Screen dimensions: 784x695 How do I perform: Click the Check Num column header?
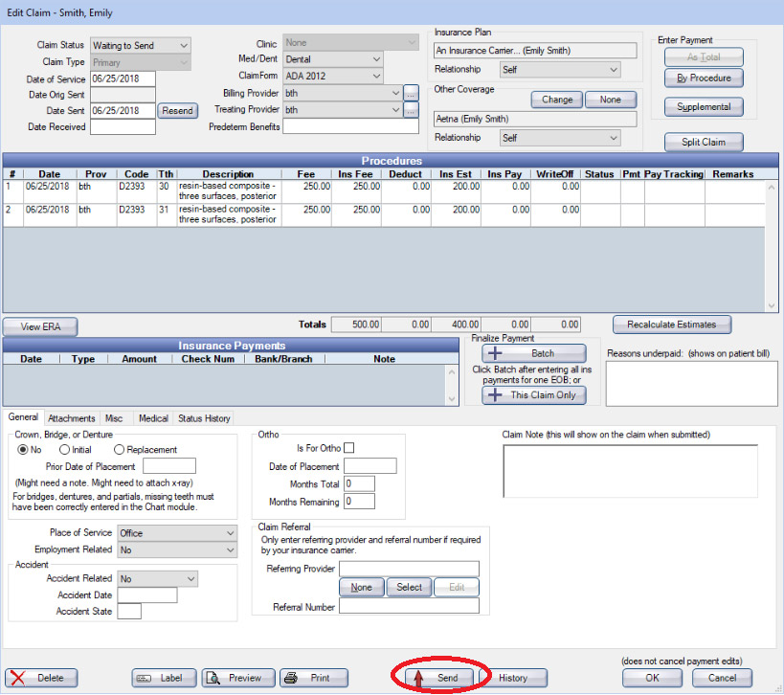coord(208,359)
